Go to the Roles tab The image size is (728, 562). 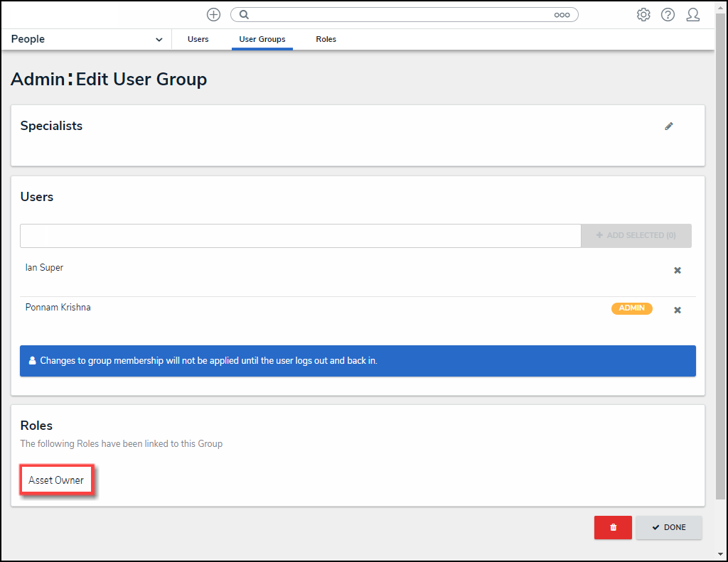click(326, 40)
